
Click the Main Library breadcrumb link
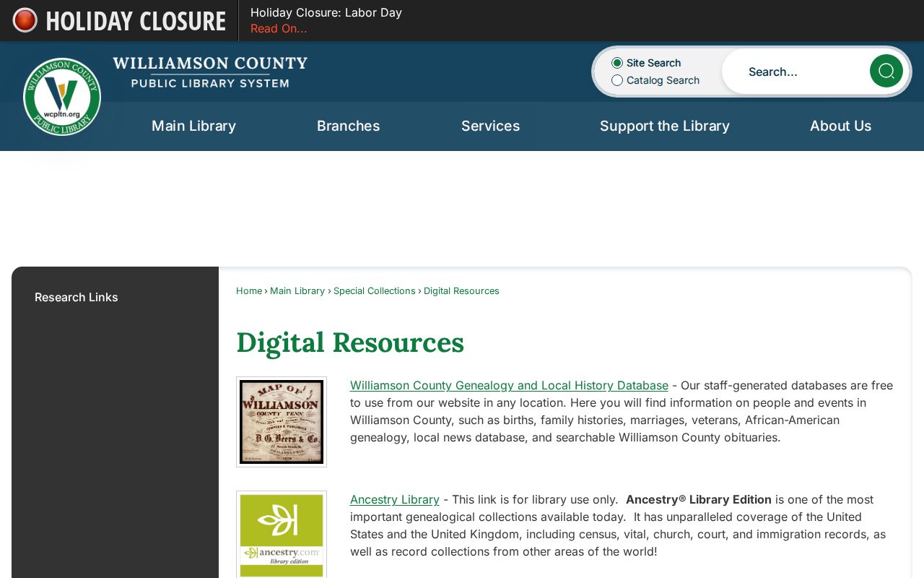[x=297, y=290]
